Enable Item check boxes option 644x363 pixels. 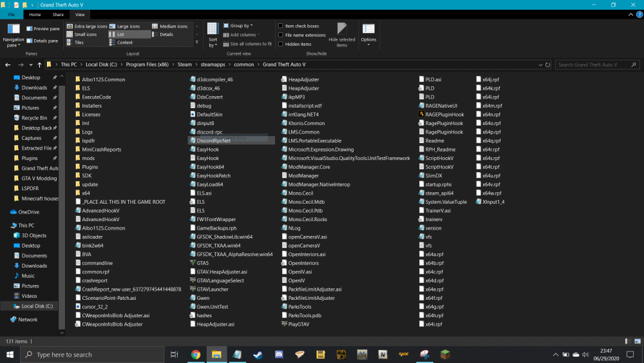pyautogui.click(x=281, y=26)
